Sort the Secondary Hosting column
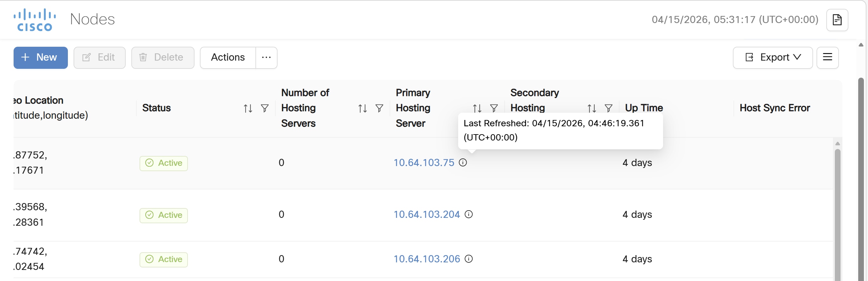Screen dimensions: 868x281 [591, 109]
